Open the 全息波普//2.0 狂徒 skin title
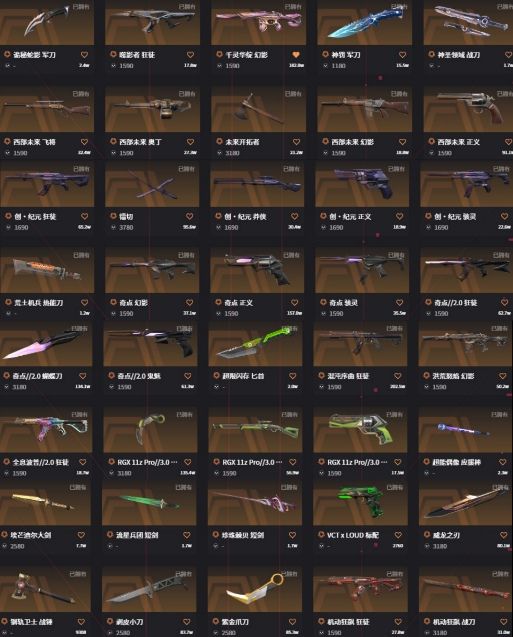 [40, 462]
